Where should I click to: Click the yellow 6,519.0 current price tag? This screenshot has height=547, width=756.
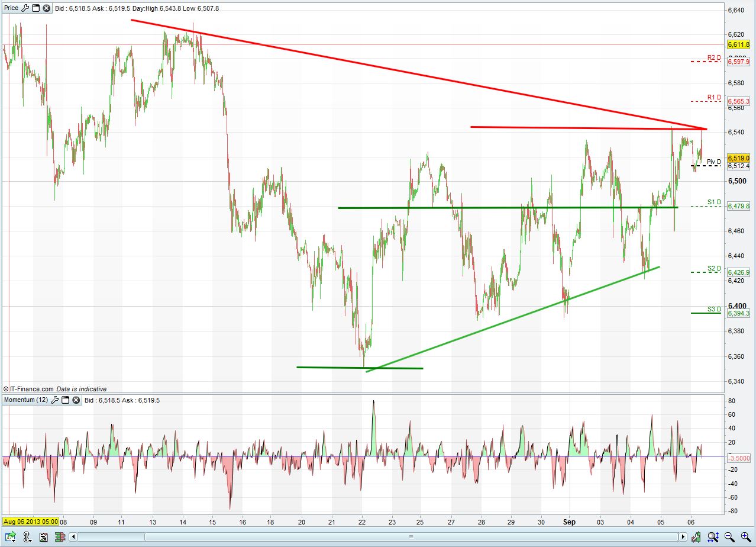coord(738,158)
